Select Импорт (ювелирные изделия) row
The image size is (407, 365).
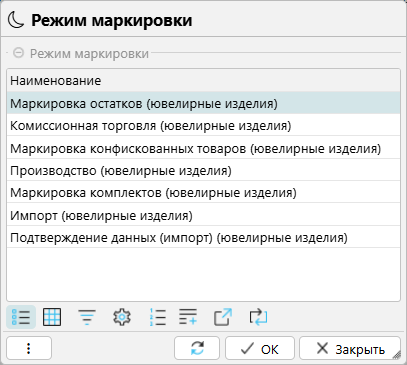(x=203, y=215)
